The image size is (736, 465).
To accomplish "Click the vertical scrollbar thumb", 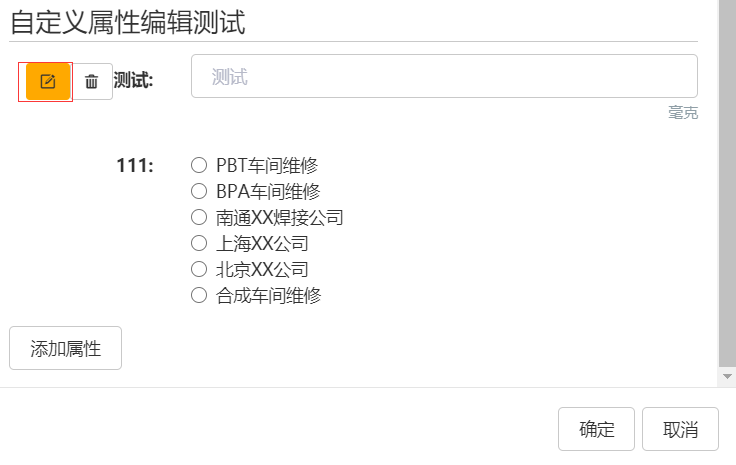I will click(727, 180).
